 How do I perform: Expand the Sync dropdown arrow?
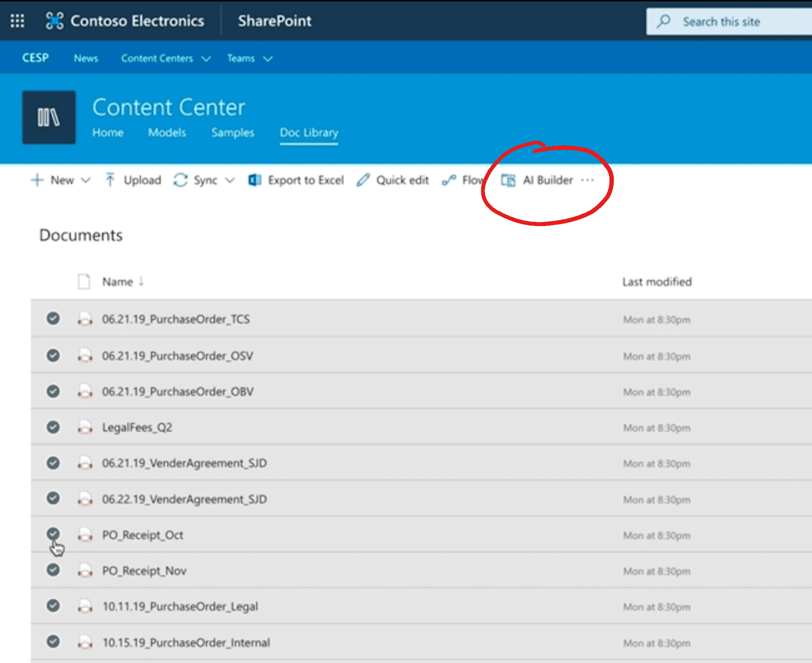click(230, 180)
